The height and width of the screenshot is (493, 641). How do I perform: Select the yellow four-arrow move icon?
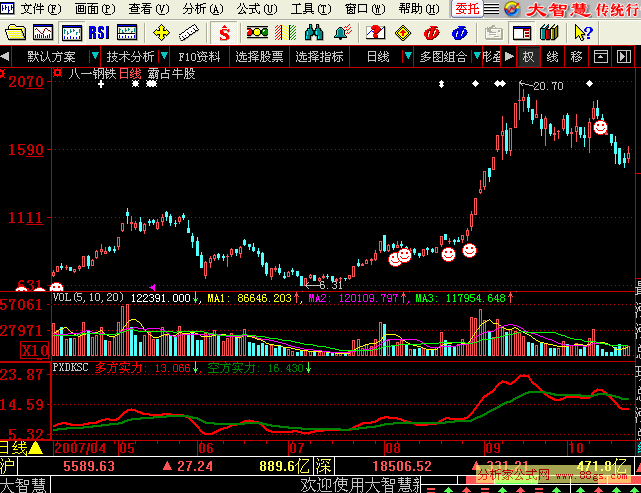161,32
